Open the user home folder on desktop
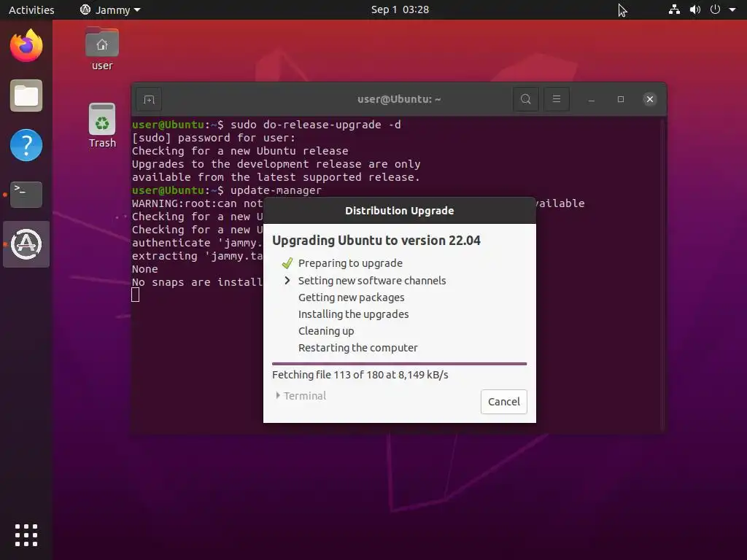Image resolution: width=747 pixels, height=560 pixels. tap(102, 50)
